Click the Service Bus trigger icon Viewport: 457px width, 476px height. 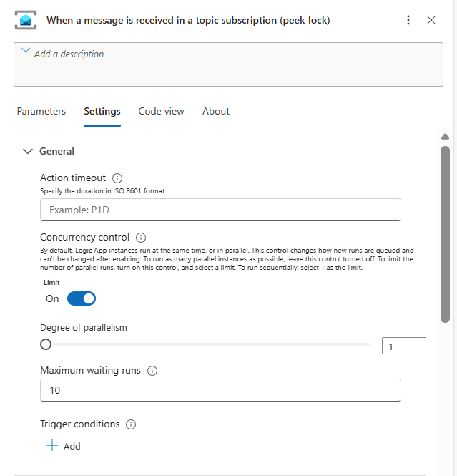[26, 20]
